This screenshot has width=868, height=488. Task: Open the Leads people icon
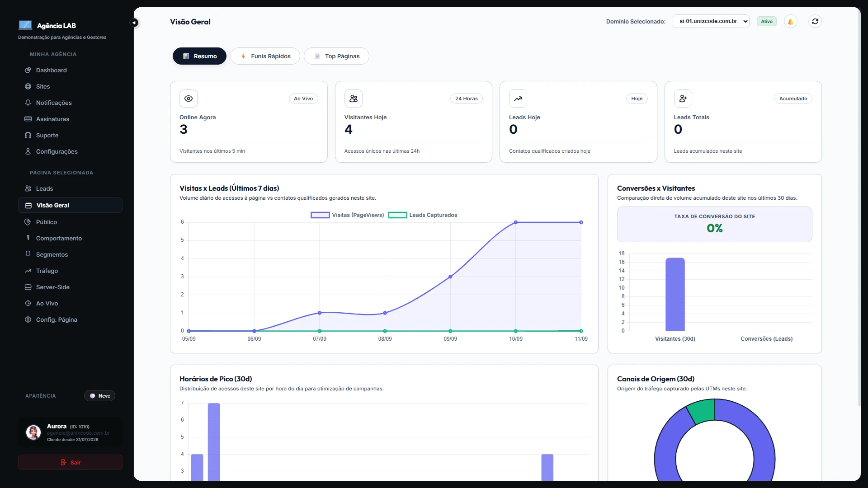(28, 188)
